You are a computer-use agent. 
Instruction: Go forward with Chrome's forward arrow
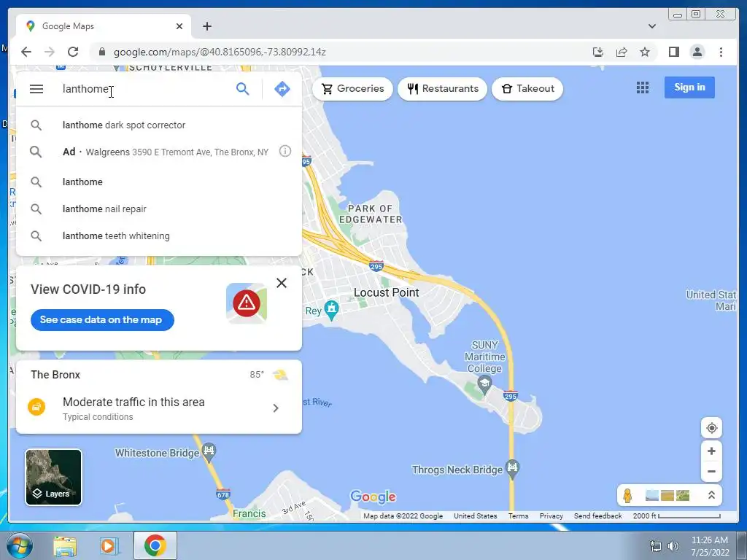click(50, 52)
